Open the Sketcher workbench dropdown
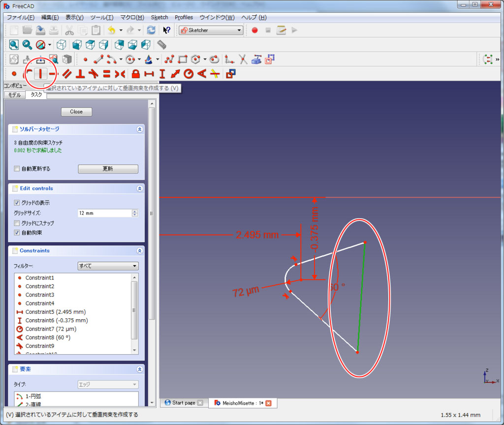Image resolution: width=504 pixels, height=425 pixels. [x=211, y=30]
